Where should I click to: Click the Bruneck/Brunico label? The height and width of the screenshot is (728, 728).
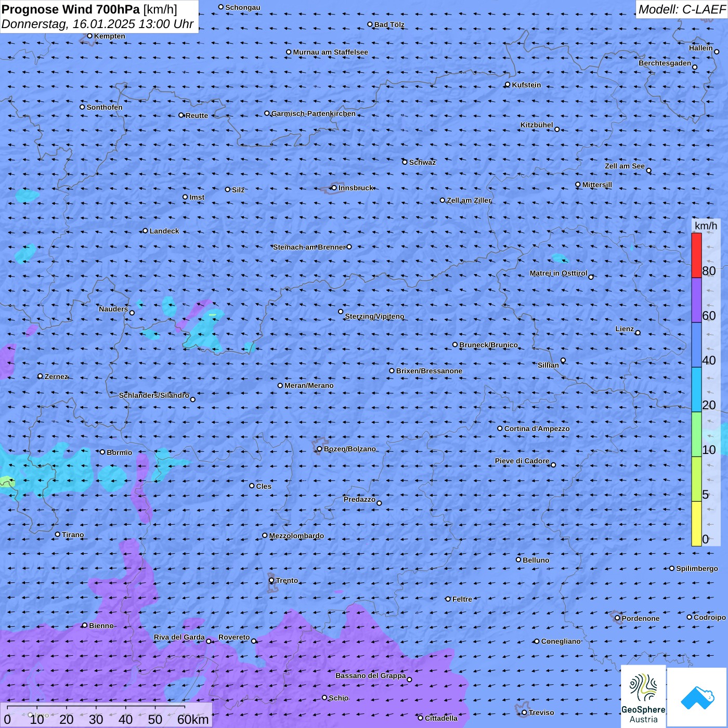[488, 345]
